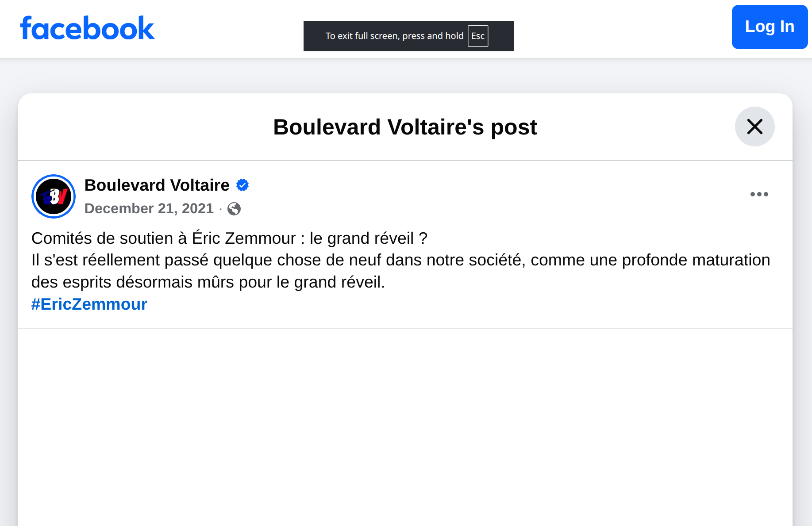Click the exit full screen notice text
812x526 pixels.
coord(394,36)
